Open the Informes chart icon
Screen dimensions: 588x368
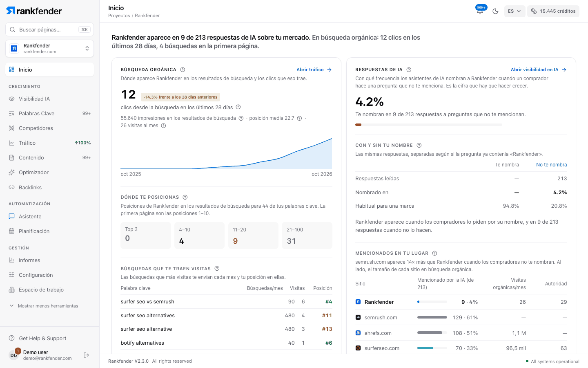tap(12, 260)
